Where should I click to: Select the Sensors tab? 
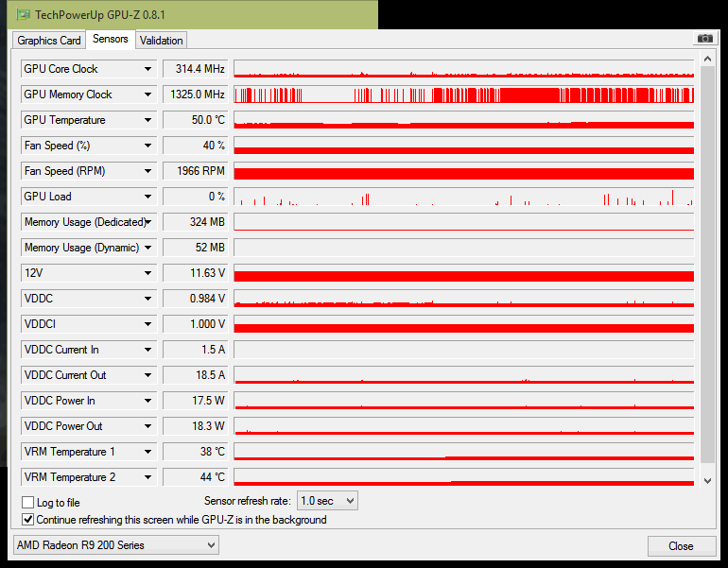click(x=110, y=39)
